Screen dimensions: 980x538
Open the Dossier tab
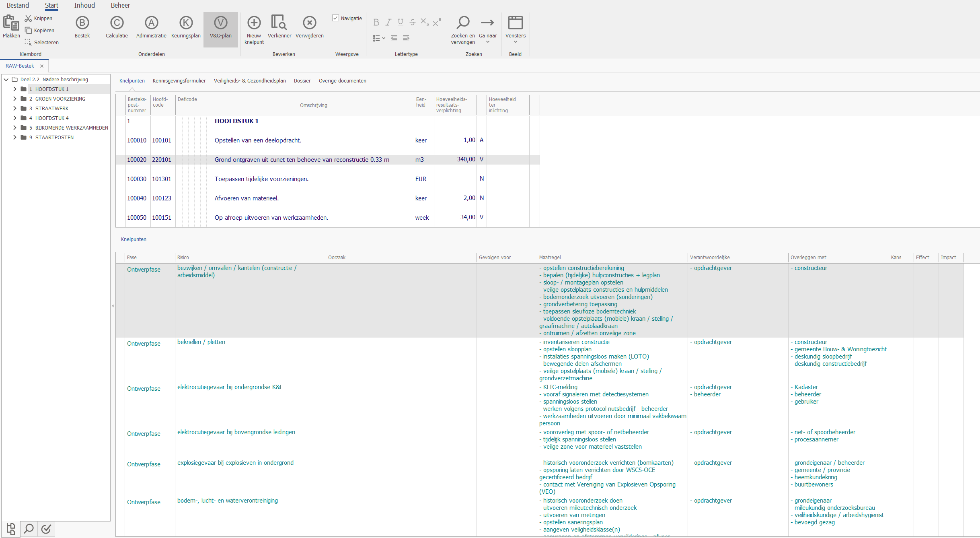302,81
